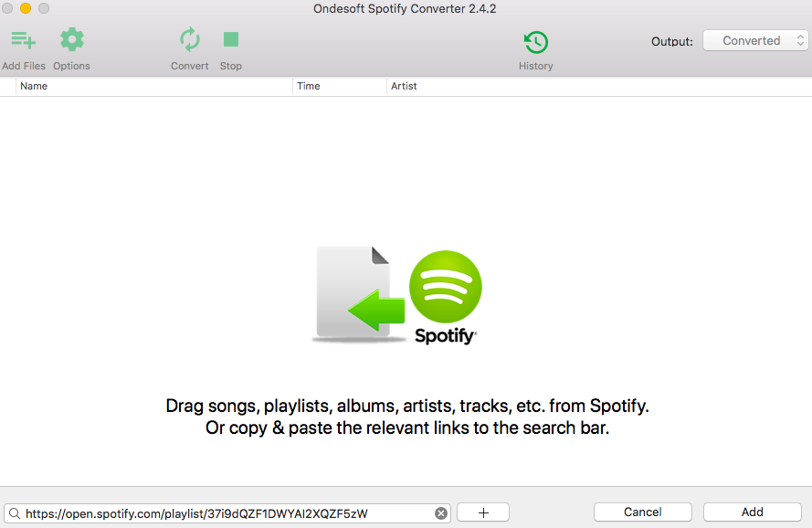Click the document with green arrow icon
Image resolution: width=812 pixels, height=528 pixels.
(357, 294)
